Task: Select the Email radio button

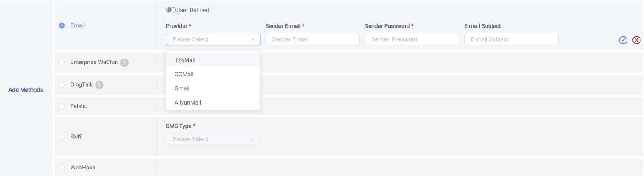Action: 62,25
